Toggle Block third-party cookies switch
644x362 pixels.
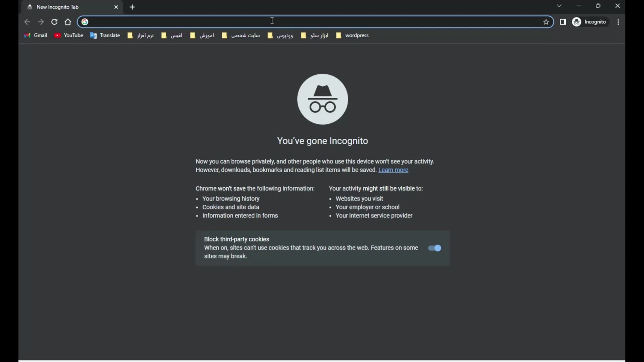pyautogui.click(x=434, y=248)
